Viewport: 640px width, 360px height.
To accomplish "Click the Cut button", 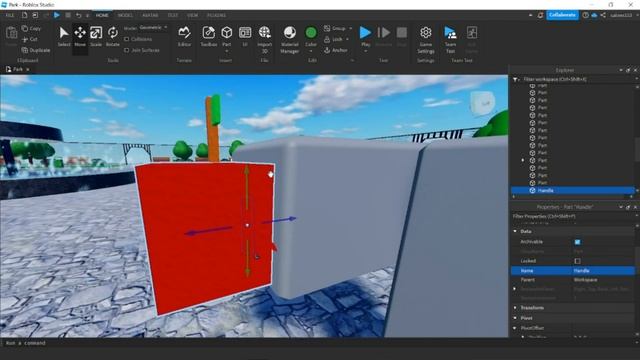I will 30,39.
